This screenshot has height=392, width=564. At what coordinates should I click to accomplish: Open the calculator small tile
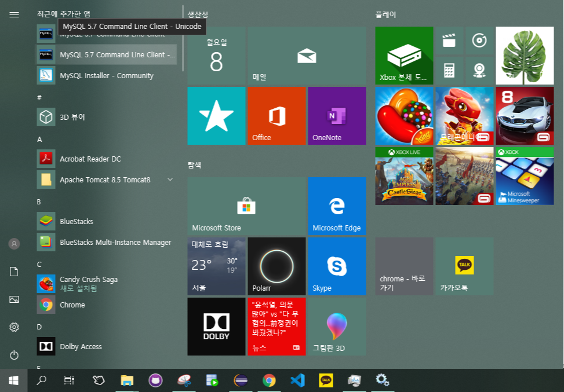[x=449, y=71]
